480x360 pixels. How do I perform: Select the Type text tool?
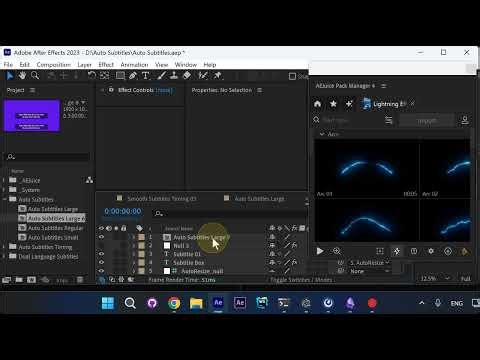(145, 76)
